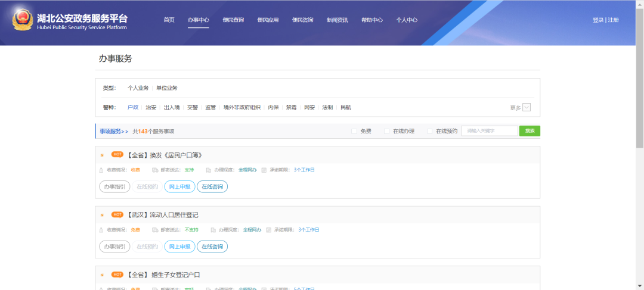Open the 【武汉】流动人口居住登记 item title
This screenshot has height=290, width=644.
coord(162,215)
